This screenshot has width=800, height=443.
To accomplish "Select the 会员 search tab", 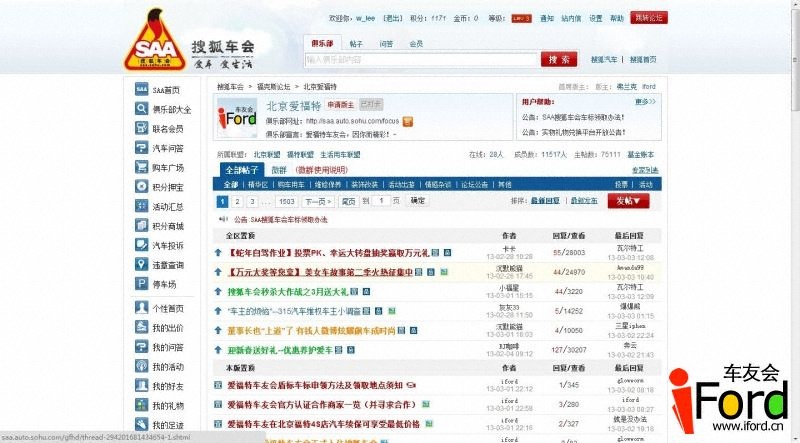I will click(x=416, y=44).
